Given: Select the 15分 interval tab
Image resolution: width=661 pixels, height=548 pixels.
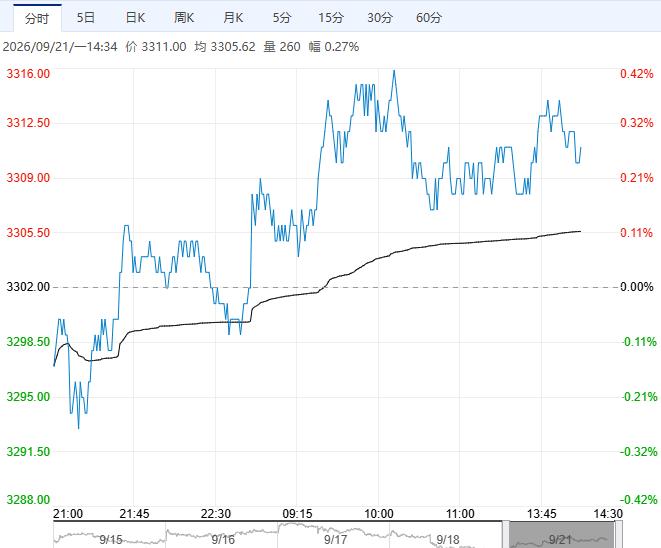Looking at the screenshot, I should pos(331,18).
